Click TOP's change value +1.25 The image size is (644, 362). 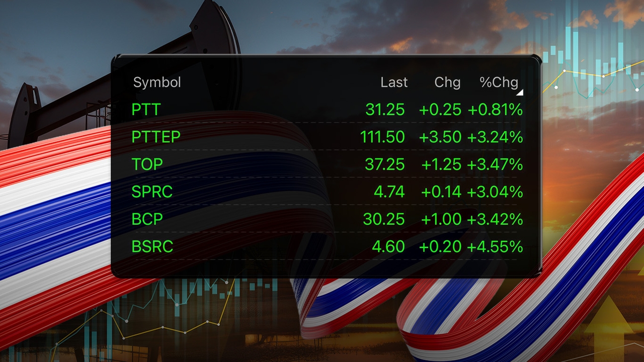pos(440,164)
